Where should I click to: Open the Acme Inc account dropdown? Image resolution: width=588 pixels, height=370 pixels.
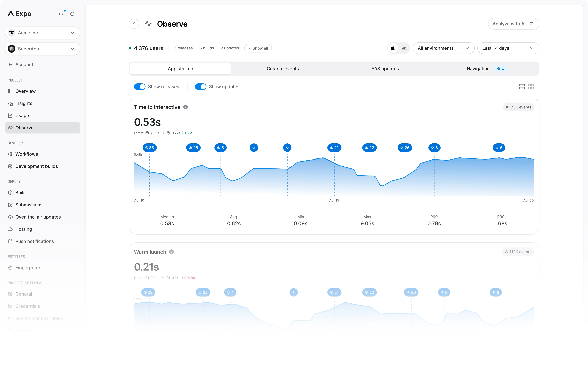(42, 33)
